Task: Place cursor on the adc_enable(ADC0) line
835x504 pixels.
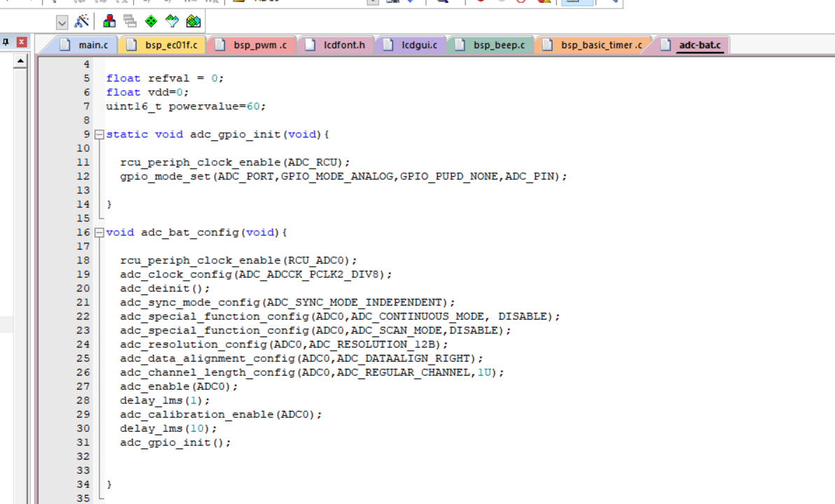Action: pyautogui.click(x=179, y=386)
